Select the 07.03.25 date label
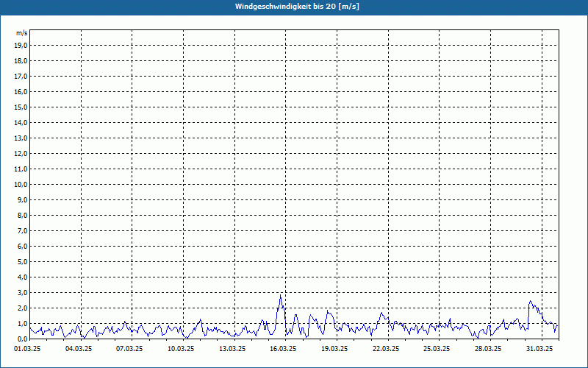Image resolution: width=588 pixels, height=368 pixels. point(129,349)
